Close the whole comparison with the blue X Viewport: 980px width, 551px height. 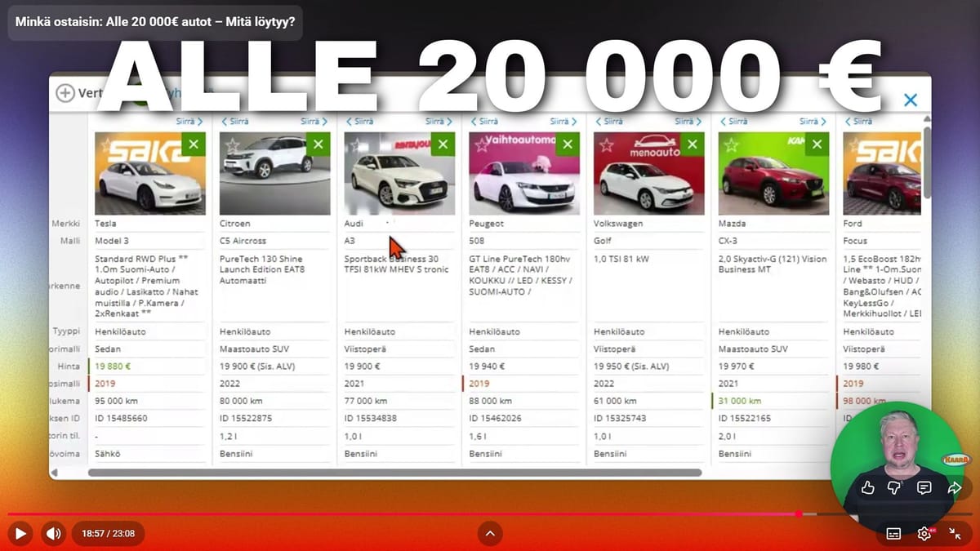pos(911,100)
